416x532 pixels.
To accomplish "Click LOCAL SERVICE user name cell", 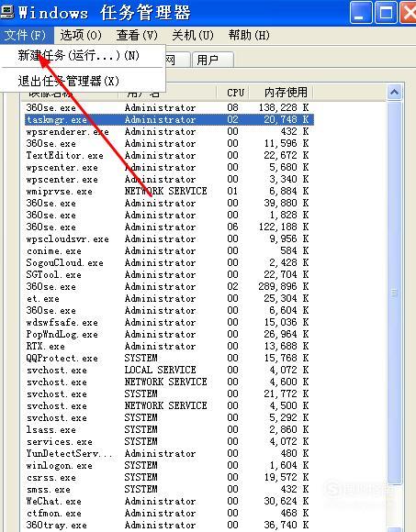I will click(161, 370).
